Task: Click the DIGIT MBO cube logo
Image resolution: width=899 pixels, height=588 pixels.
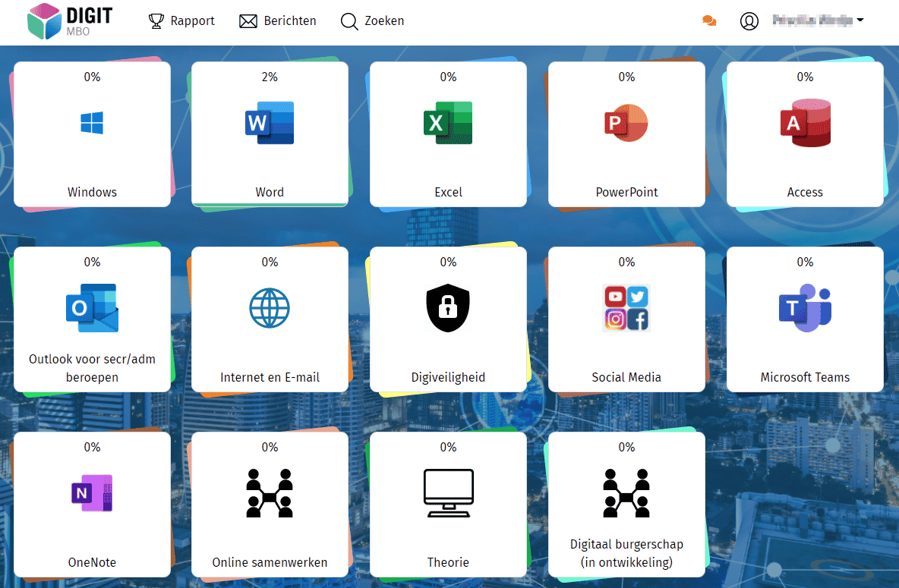Action: pos(44,21)
